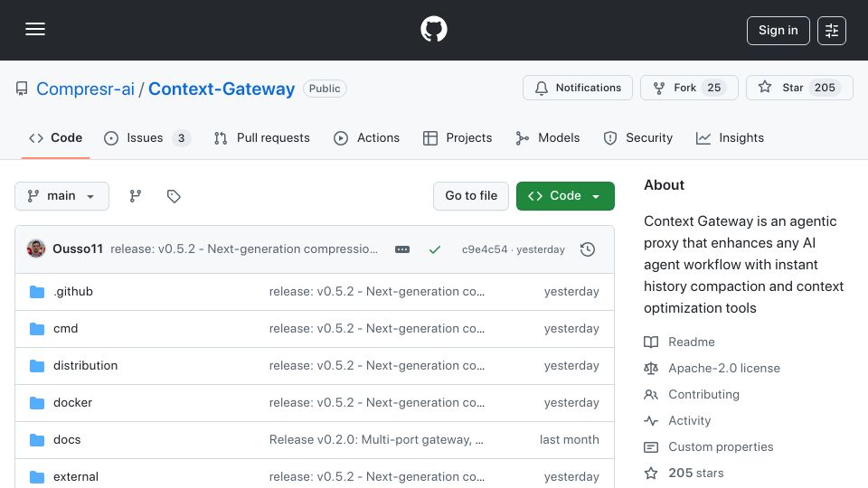Click the repository icon before Compresr-ai
The height and width of the screenshot is (488, 868).
click(x=22, y=89)
